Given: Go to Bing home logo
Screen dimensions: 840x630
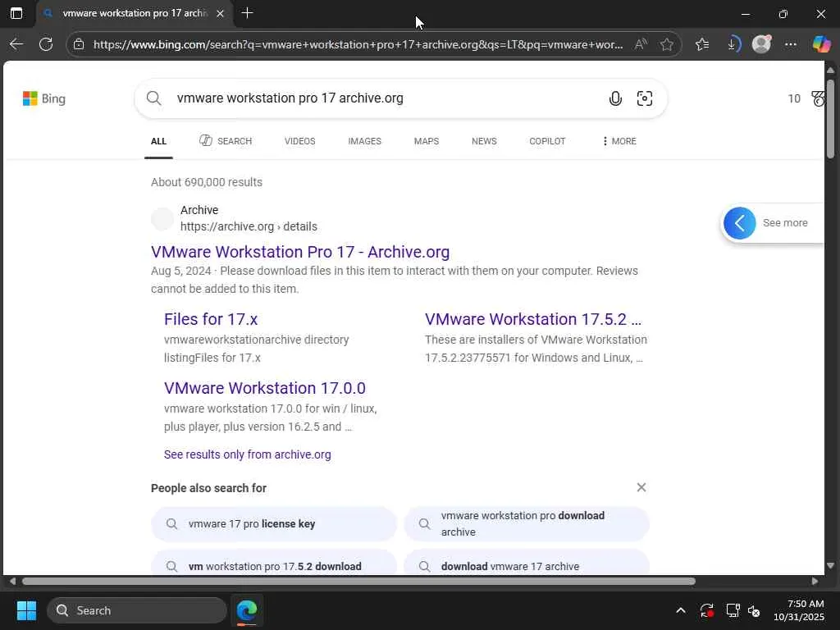Looking at the screenshot, I should (x=44, y=98).
